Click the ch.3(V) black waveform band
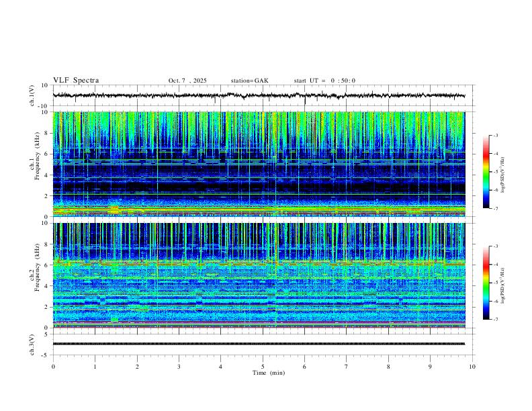Image resolution: width=532 pixels, height=411 pixels. (x=259, y=344)
